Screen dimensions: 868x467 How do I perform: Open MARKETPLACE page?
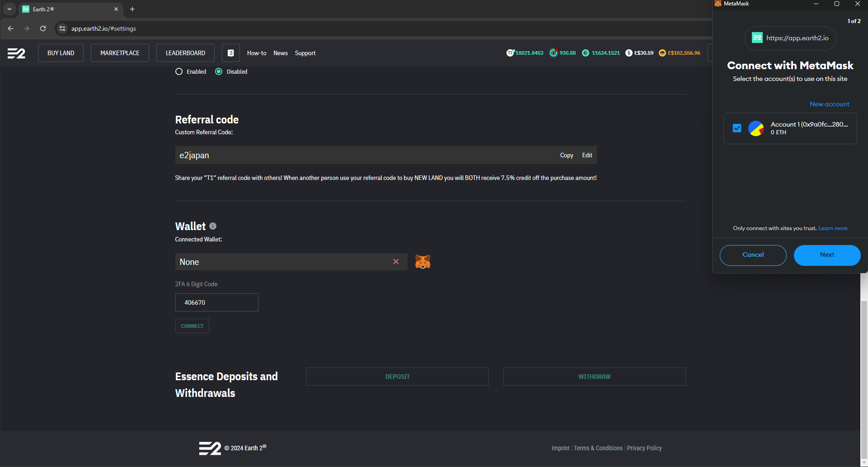coord(120,53)
